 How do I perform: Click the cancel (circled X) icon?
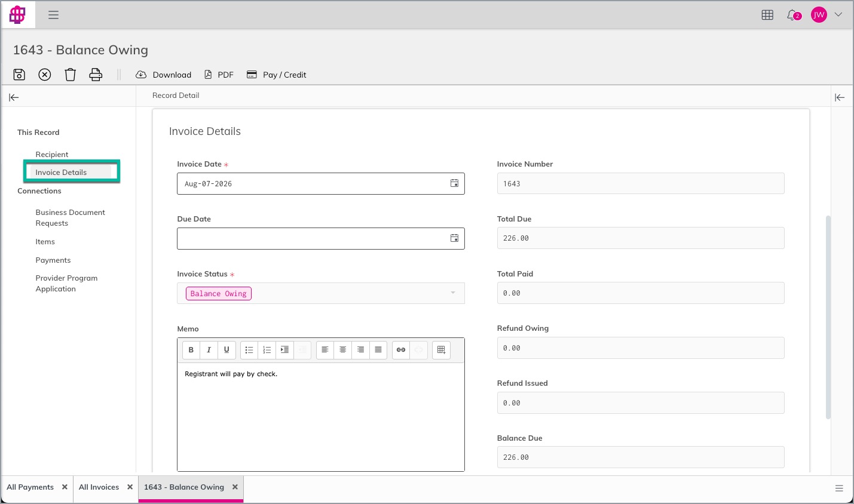tap(45, 75)
